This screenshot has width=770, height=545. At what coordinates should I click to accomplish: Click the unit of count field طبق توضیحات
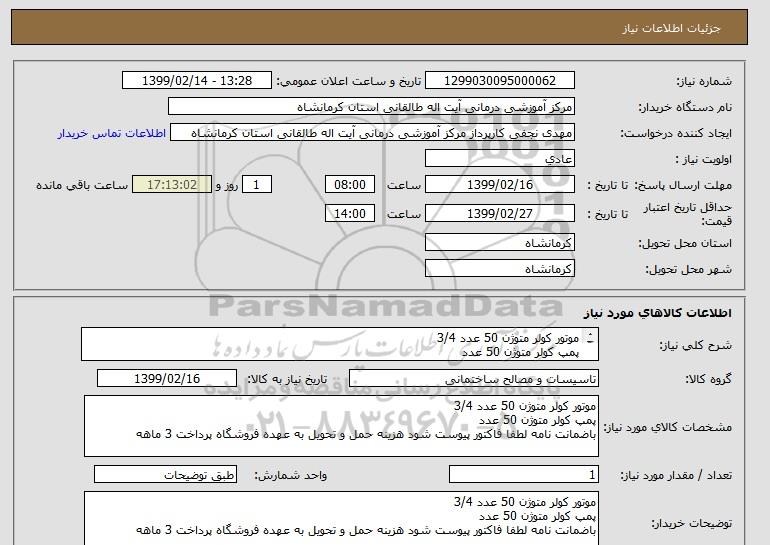point(165,475)
